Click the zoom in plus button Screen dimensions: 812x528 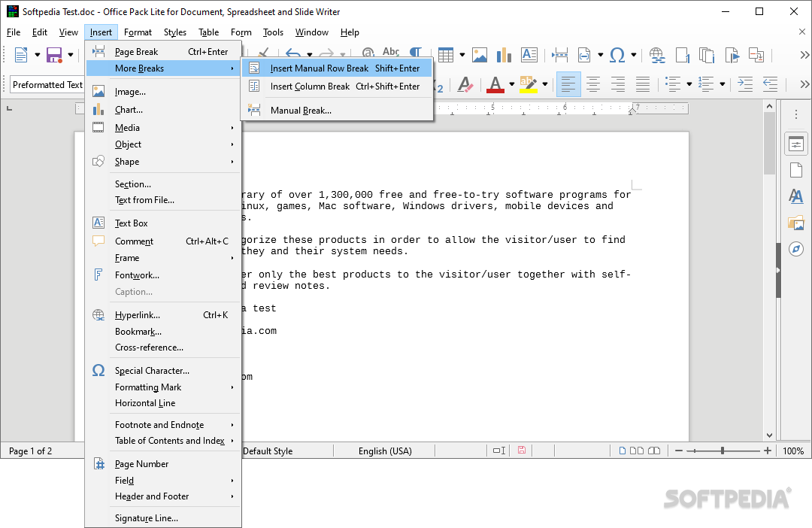pos(768,451)
